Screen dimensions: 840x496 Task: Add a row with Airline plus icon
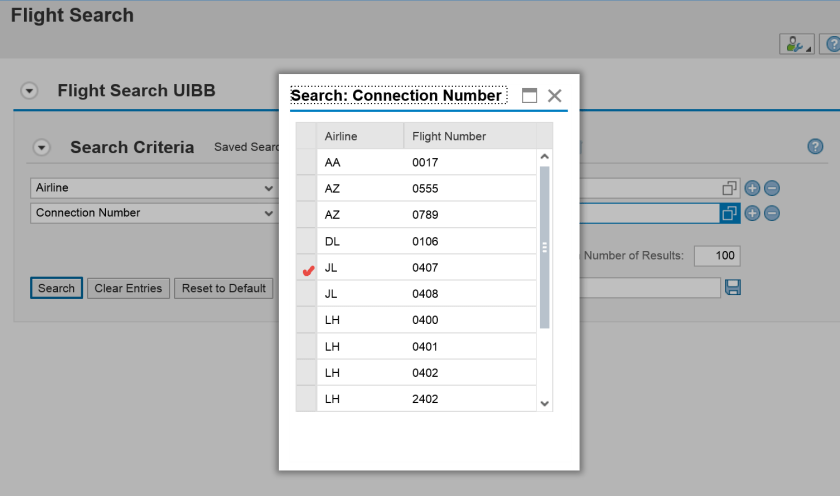point(752,188)
